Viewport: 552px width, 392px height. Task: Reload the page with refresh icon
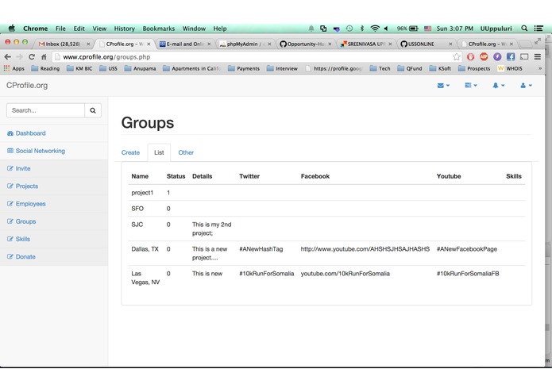pos(32,56)
